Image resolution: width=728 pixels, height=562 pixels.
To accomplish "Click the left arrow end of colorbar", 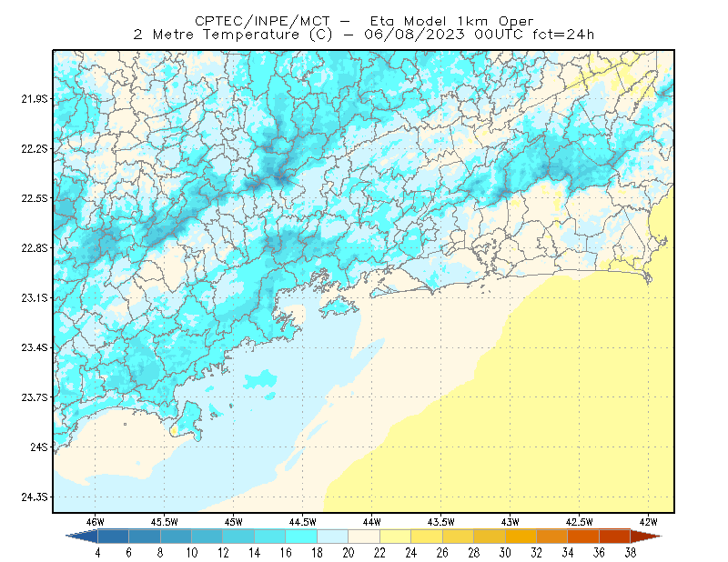I will click(x=82, y=537).
